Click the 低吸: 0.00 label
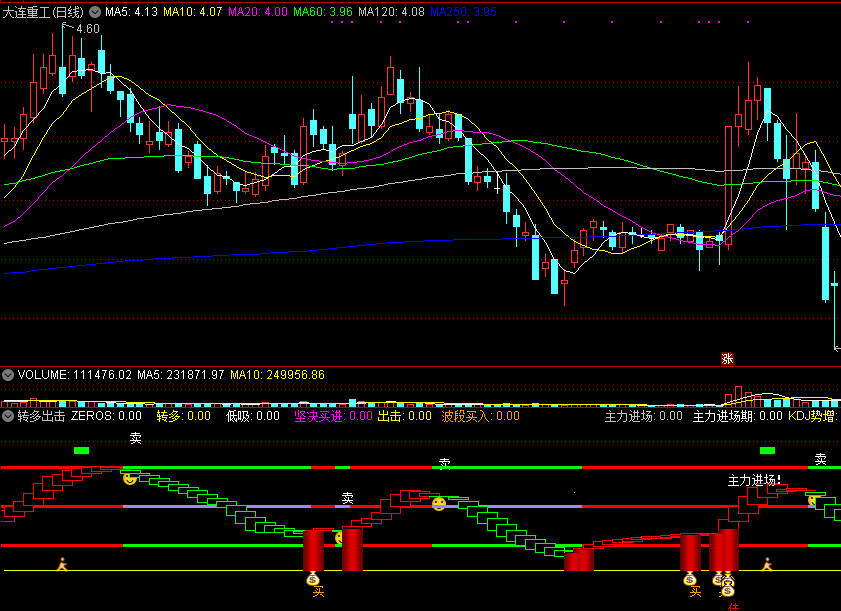 point(253,416)
